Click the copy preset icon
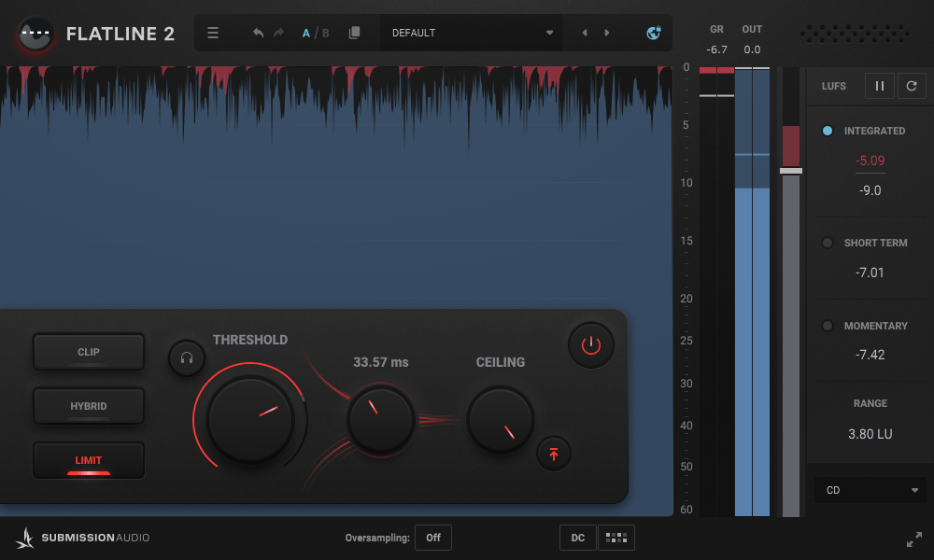The width and height of the screenshot is (934, 560). [355, 32]
